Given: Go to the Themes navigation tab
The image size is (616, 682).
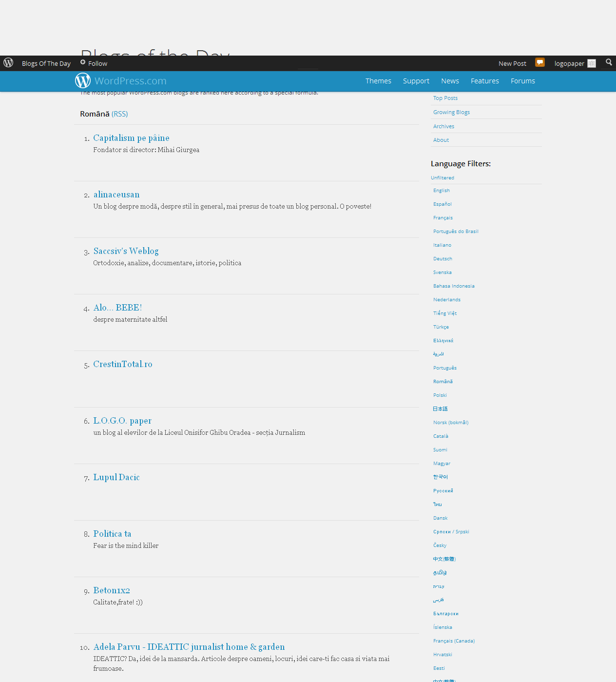Looking at the screenshot, I should (x=378, y=81).
